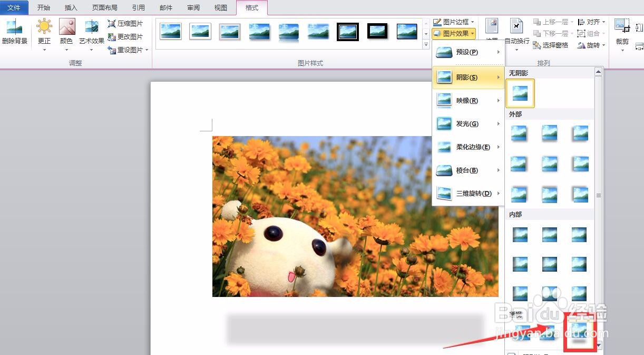Switch to the 页面布局 Page Layout tab
This screenshot has width=644, height=355.
coord(104,8)
